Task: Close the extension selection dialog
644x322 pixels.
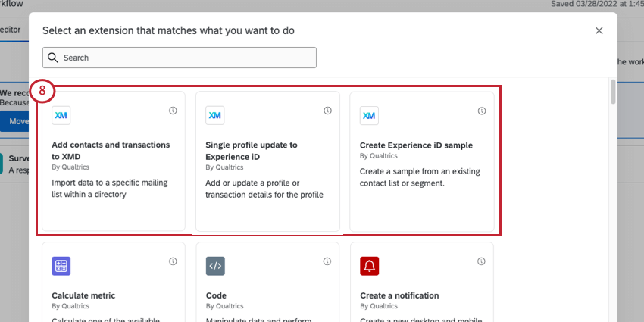Action: 599,30
